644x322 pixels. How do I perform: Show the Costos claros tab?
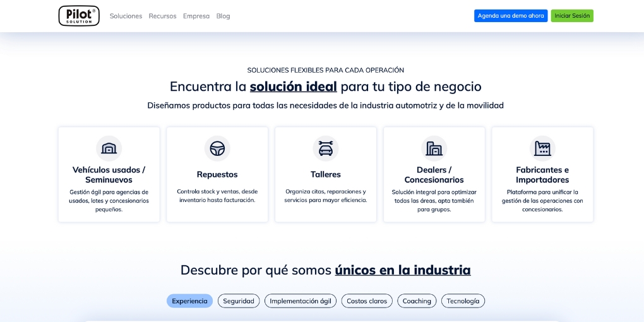click(x=367, y=301)
